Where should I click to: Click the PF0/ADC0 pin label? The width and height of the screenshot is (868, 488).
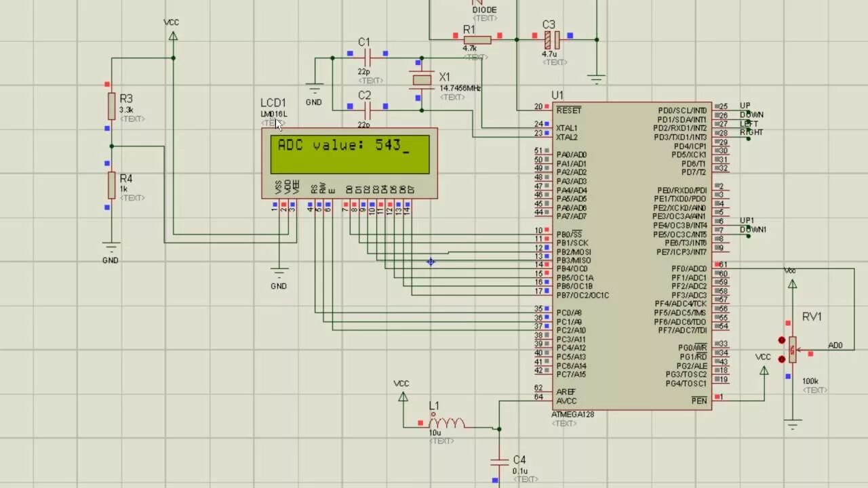click(689, 269)
